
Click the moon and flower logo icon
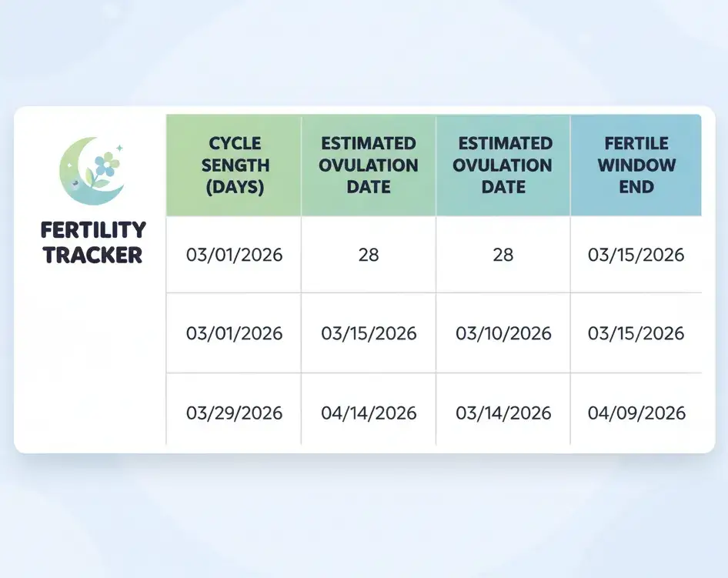[x=92, y=170]
